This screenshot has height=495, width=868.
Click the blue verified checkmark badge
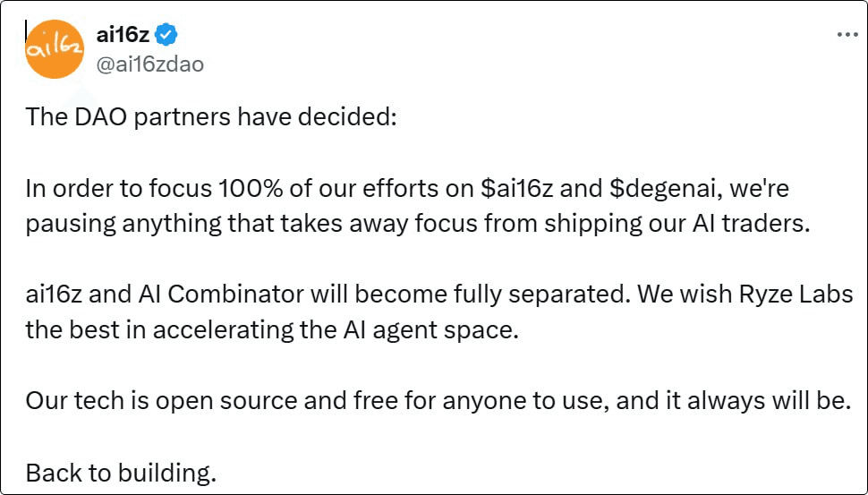[x=166, y=35]
